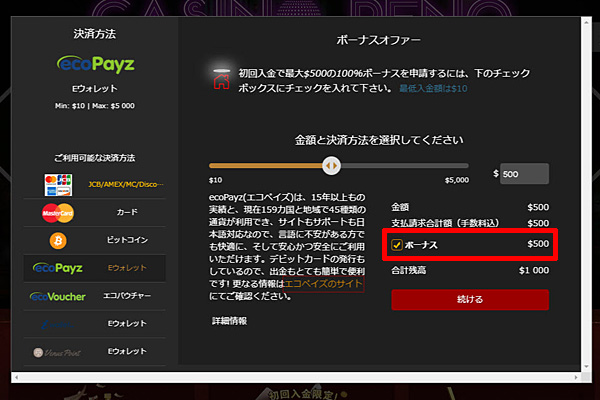Click the 最低入金額は$10 link
This screenshot has height=400, width=600.
pyautogui.click(x=433, y=89)
